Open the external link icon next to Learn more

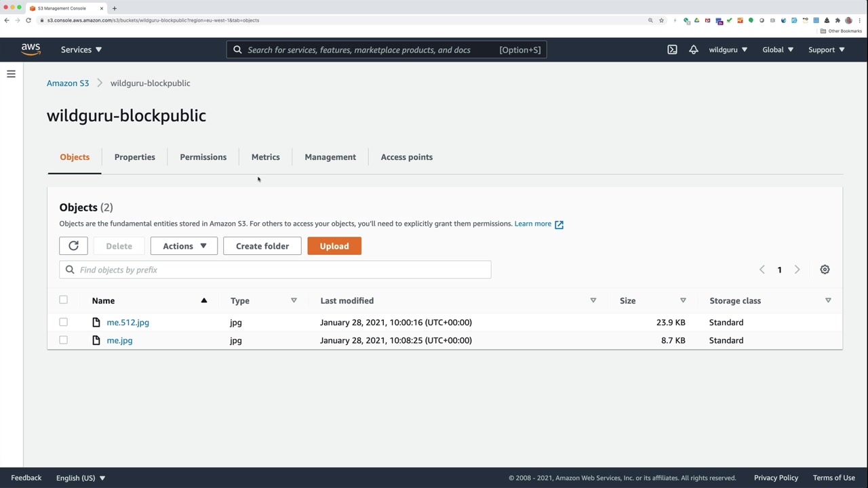click(559, 224)
